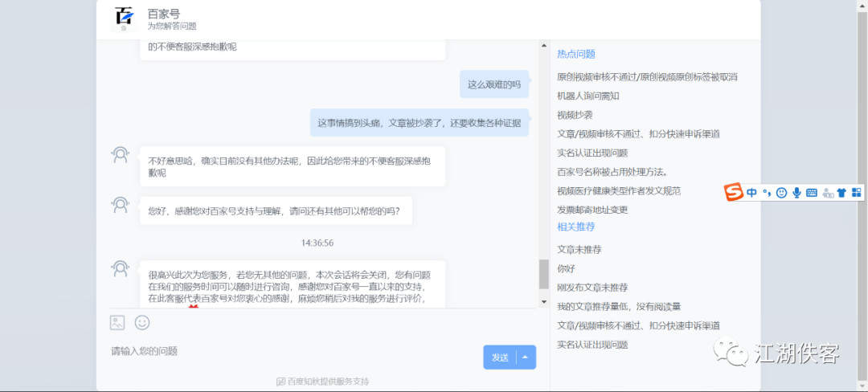Screen dimensions: 868x392
Task: Click agent avatar beside 您好，感谢您 message
Action: pos(120,205)
